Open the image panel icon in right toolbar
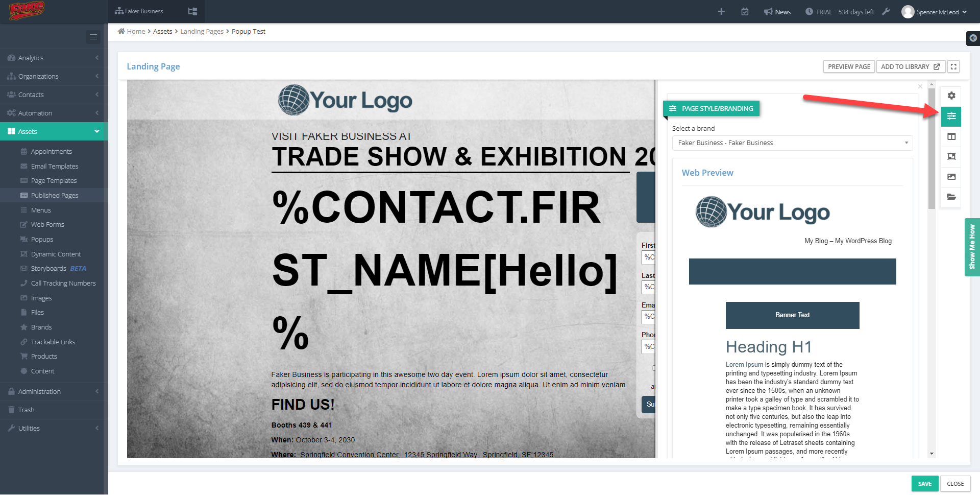The height and width of the screenshot is (495, 980). 951,177
